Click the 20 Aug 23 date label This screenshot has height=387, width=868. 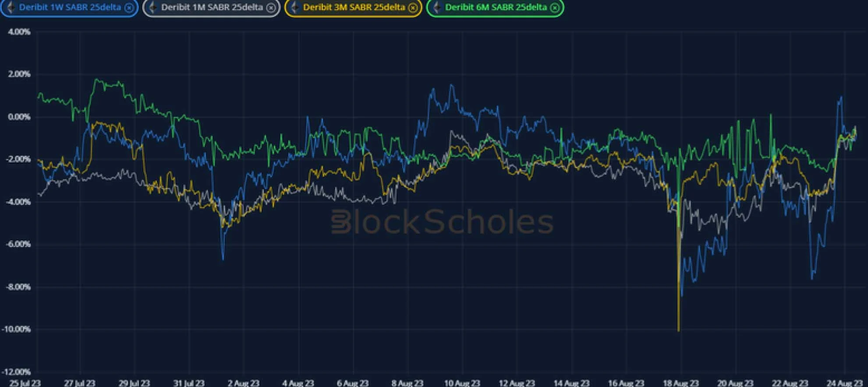tap(736, 383)
